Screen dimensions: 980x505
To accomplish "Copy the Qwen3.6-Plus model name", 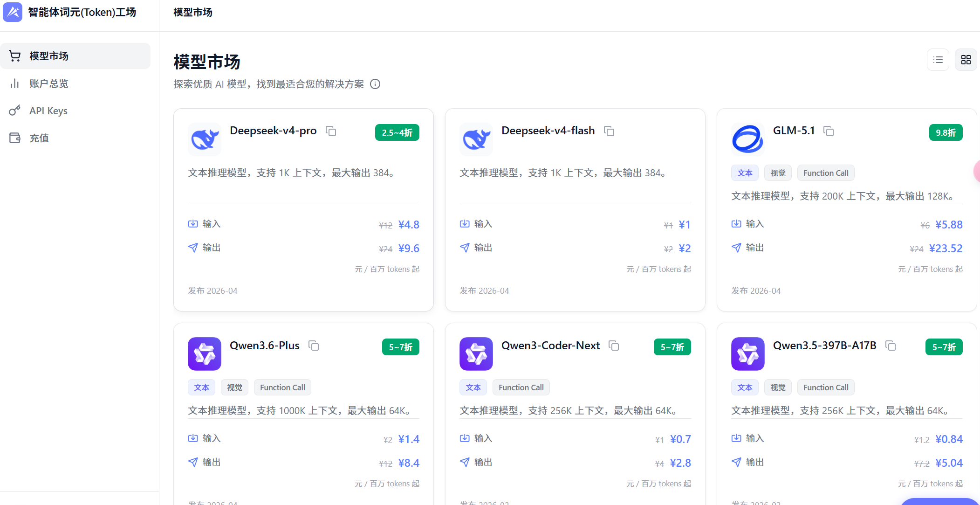I will coord(314,346).
